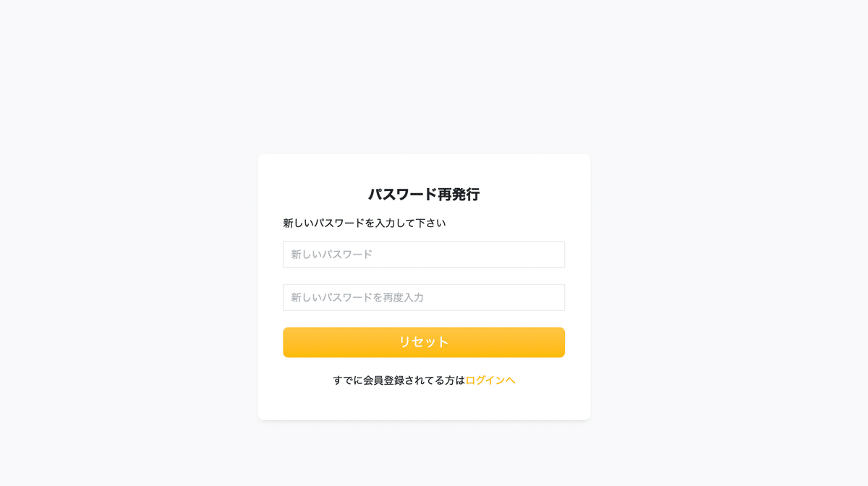This screenshot has width=868, height=486.
Task: Activate the orange reset password button
Action: tap(424, 342)
